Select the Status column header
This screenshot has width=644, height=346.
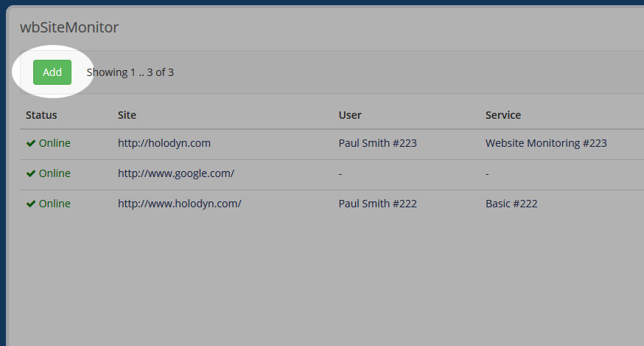[x=41, y=115]
